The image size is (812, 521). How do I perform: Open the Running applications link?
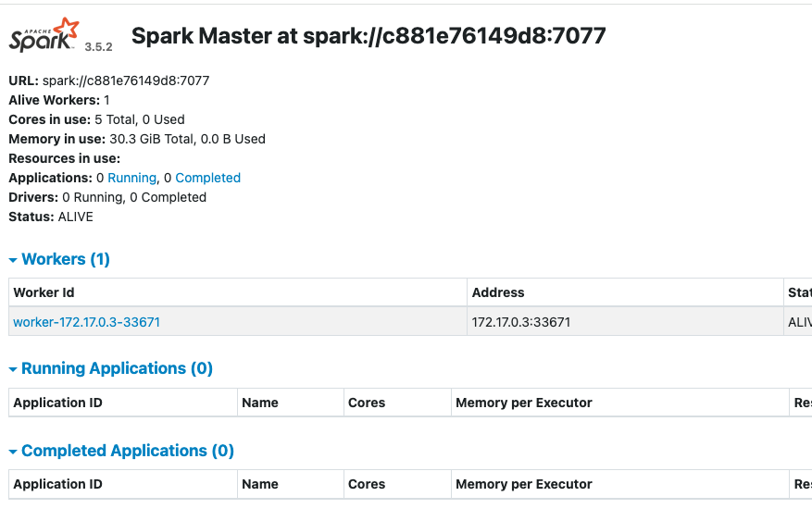[132, 178]
